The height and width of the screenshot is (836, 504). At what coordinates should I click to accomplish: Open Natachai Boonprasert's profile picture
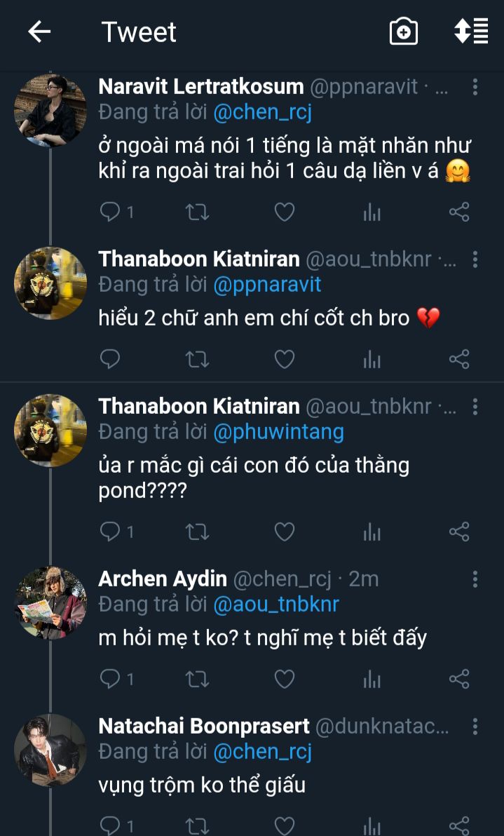(x=50, y=750)
